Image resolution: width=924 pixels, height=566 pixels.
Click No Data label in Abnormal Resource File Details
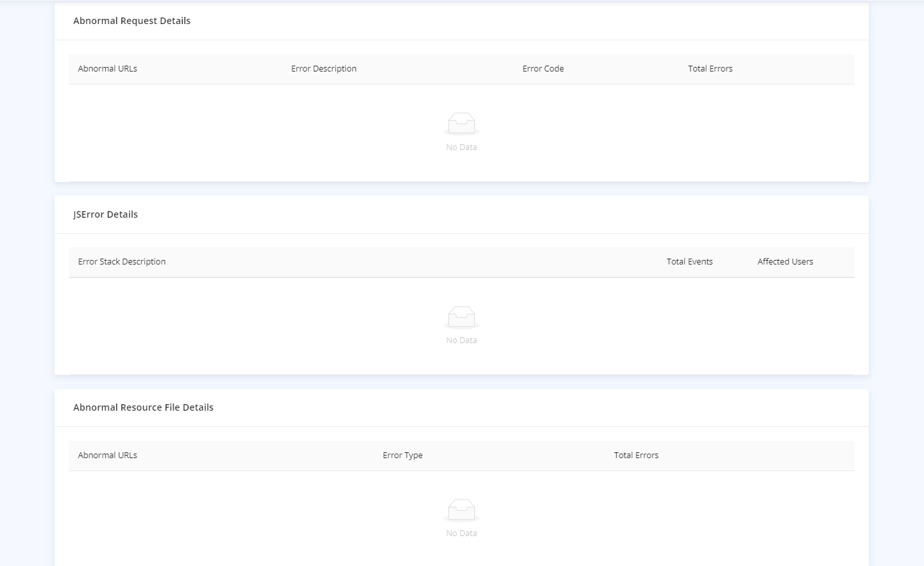(x=461, y=534)
